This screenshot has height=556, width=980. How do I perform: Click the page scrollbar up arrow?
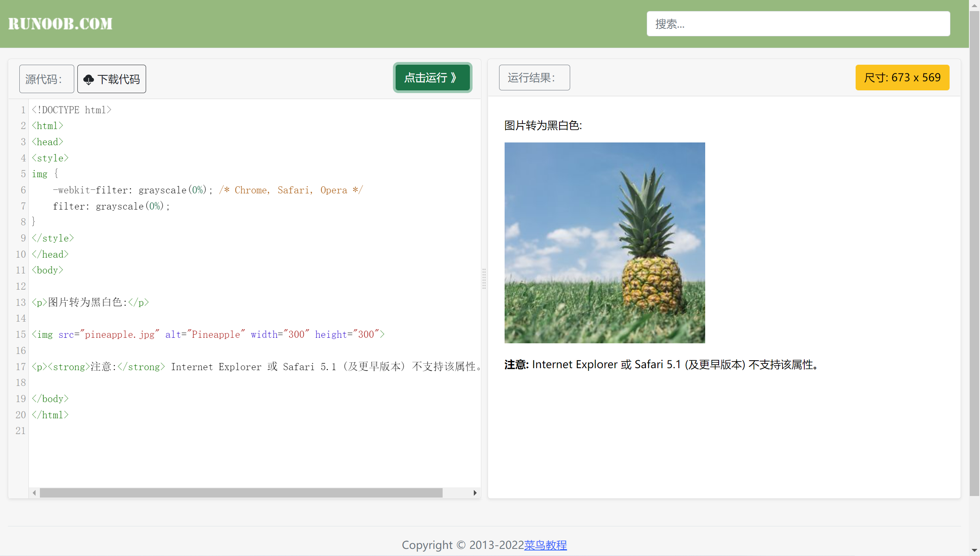click(x=974, y=5)
